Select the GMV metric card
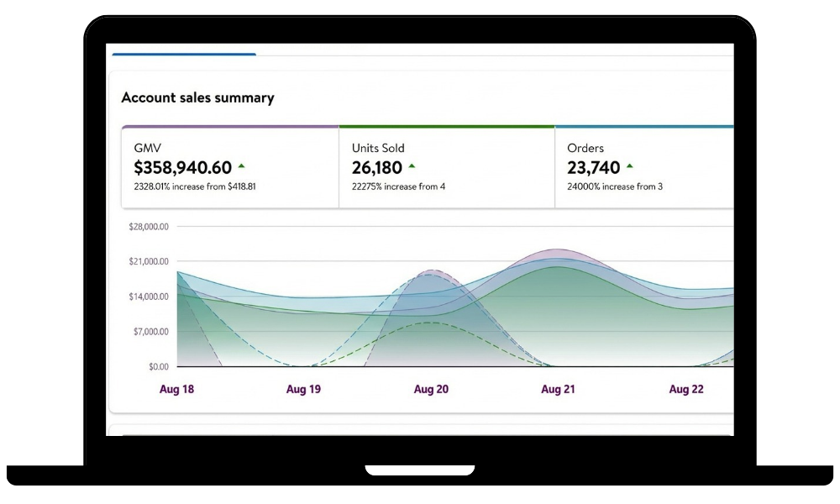This screenshot has width=840, height=504. (x=230, y=167)
